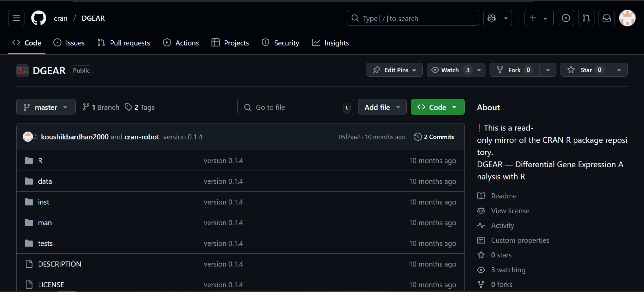Open the user profile avatar menu
644x292 pixels.
point(627,18)
